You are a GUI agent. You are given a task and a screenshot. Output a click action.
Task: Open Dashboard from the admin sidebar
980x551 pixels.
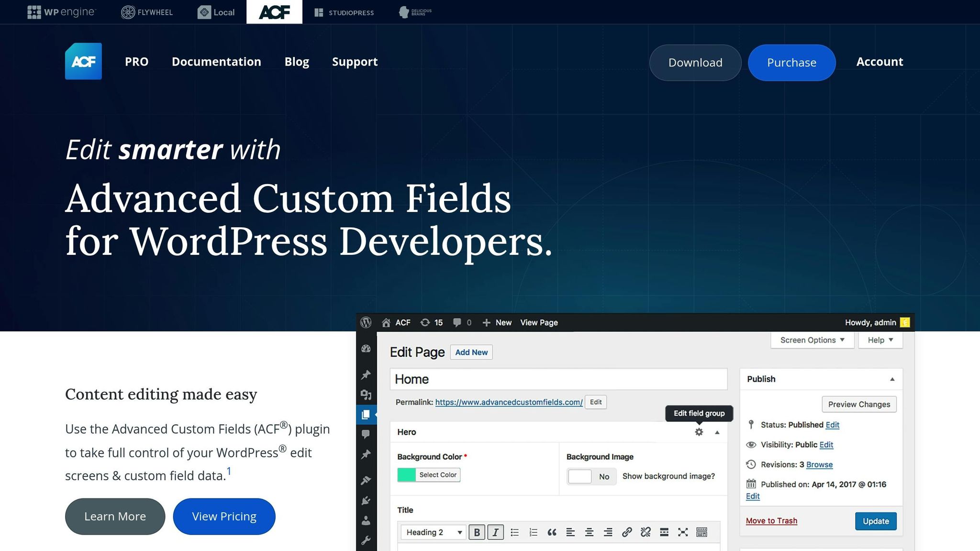click(366, 349)
